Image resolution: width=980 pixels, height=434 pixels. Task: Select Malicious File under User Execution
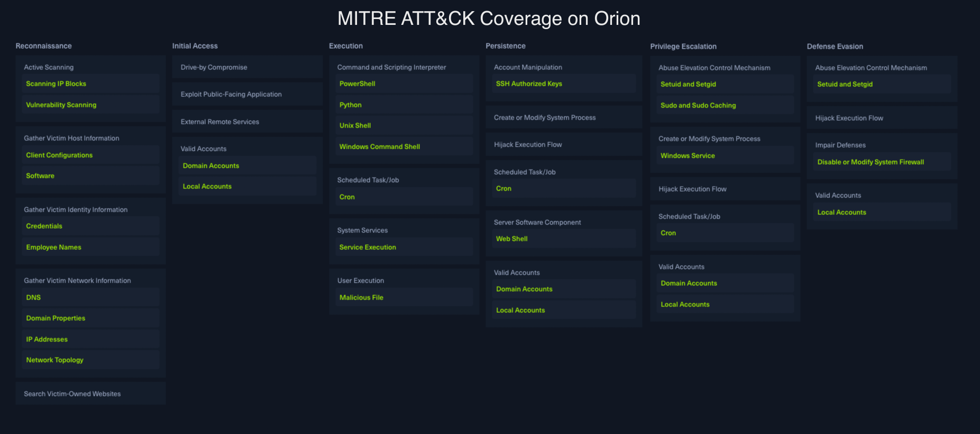[x=361, y=297]
